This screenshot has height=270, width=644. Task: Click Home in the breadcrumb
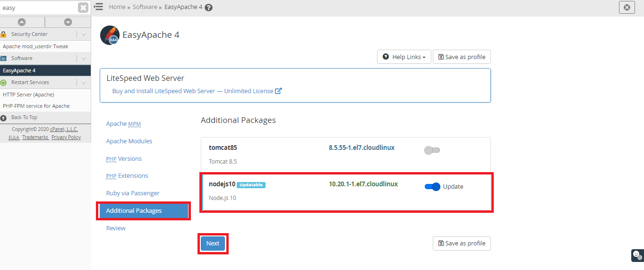click(117, 7)
